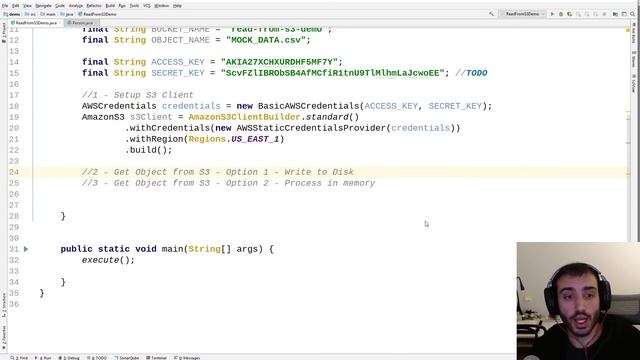Open the Window menu
The image size is (640, 360).
pos(162,6)
